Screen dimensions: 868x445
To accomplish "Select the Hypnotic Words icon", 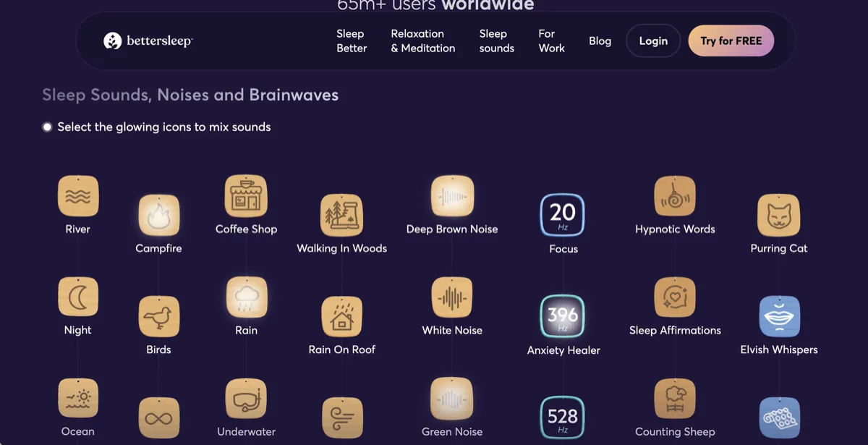I will pyautogui.click(x=675, y=195).
